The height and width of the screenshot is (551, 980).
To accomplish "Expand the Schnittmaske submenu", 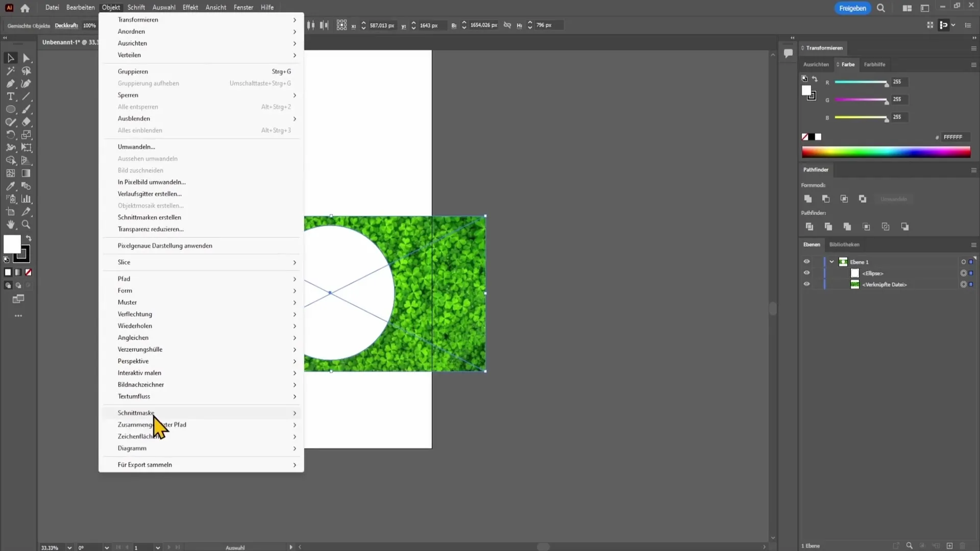I will [202, 413].
